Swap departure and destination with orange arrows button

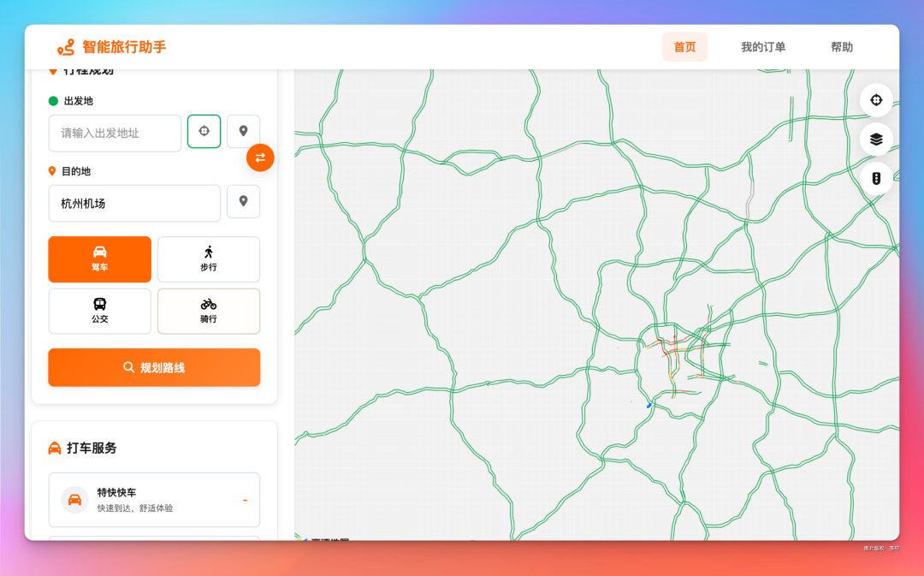(x=260, y=157)
